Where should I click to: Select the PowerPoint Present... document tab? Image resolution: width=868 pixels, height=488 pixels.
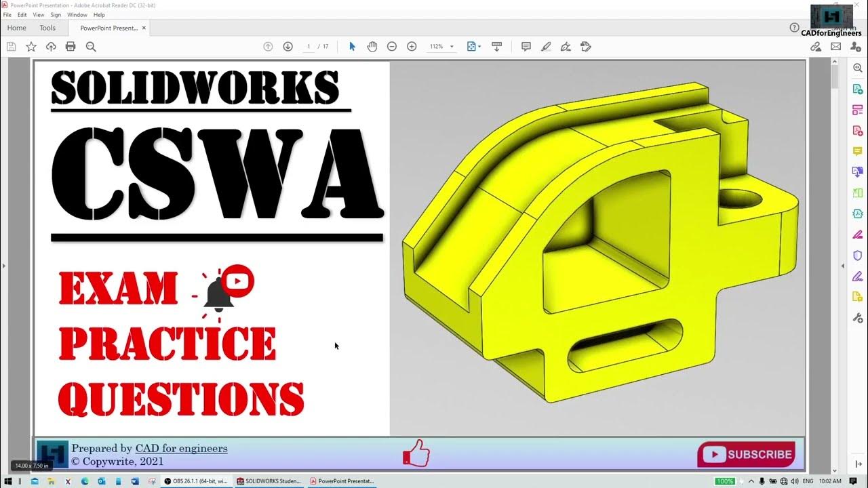[x=108, y=28]
